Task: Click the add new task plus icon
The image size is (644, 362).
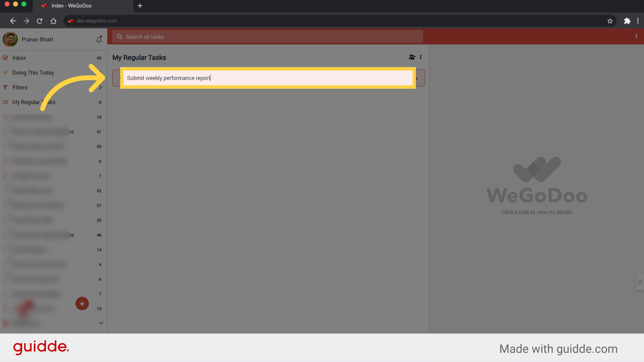Action: pos(82,304)
